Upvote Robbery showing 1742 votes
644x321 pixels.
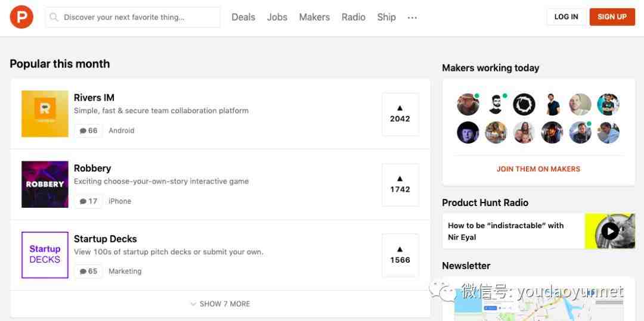pyautogui.click(x=400, y=185)
